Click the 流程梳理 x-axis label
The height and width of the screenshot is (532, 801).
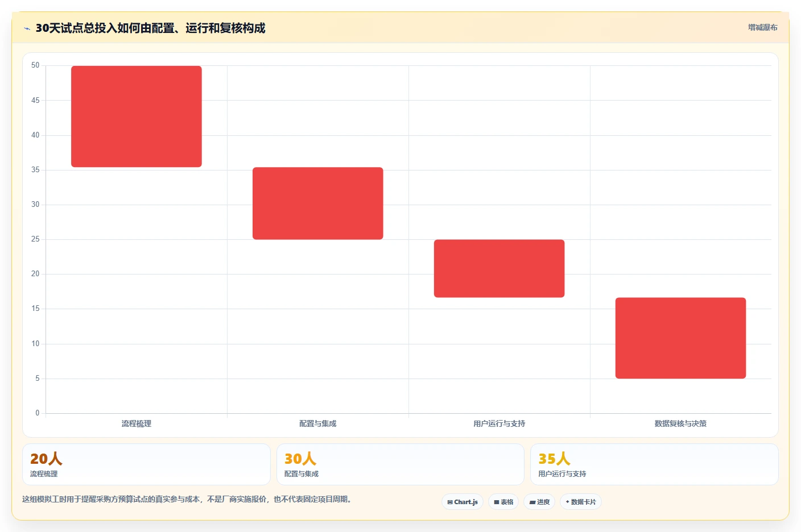pos(137,423)
